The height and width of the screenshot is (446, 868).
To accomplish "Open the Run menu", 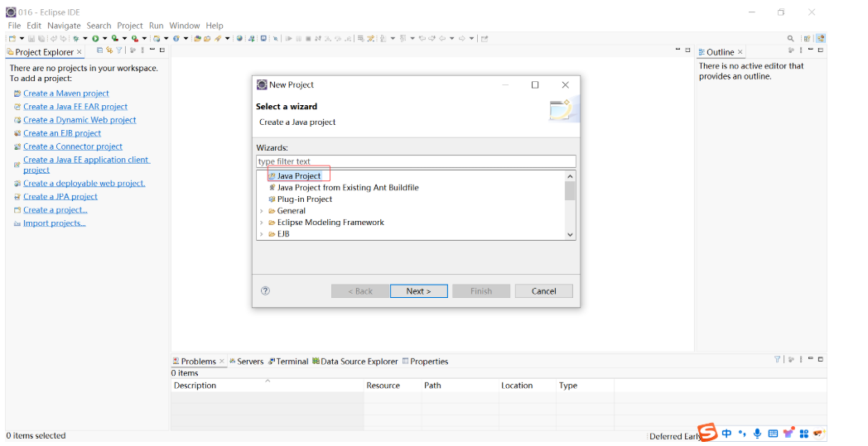I will click(x=156, y=26).
